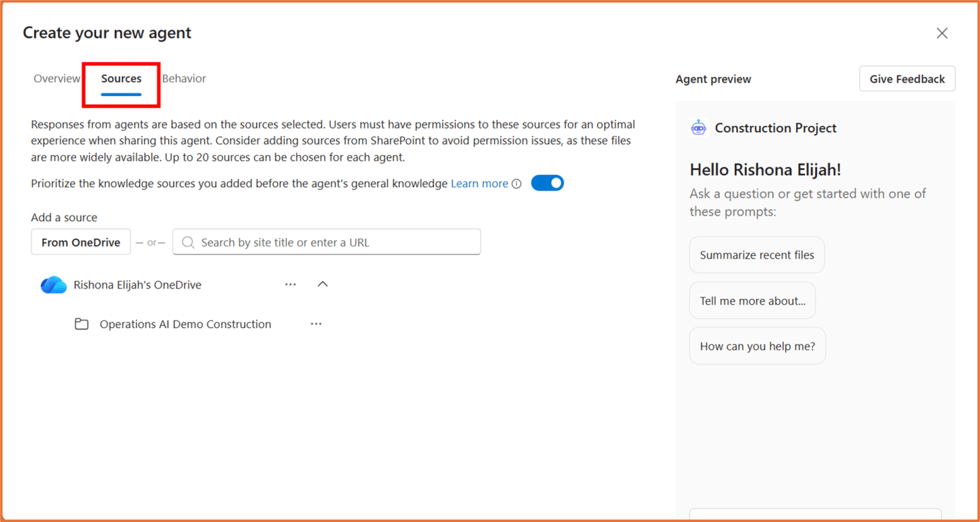The width and height of the screenshot is (980, 522).
Task: Focus the site title or URL search field
Action: coord(327,242)
